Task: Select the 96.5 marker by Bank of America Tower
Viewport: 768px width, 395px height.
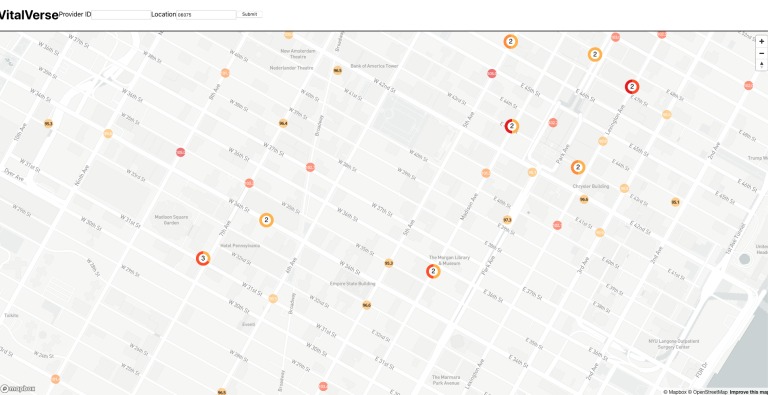Action: [x=337, y=71]
